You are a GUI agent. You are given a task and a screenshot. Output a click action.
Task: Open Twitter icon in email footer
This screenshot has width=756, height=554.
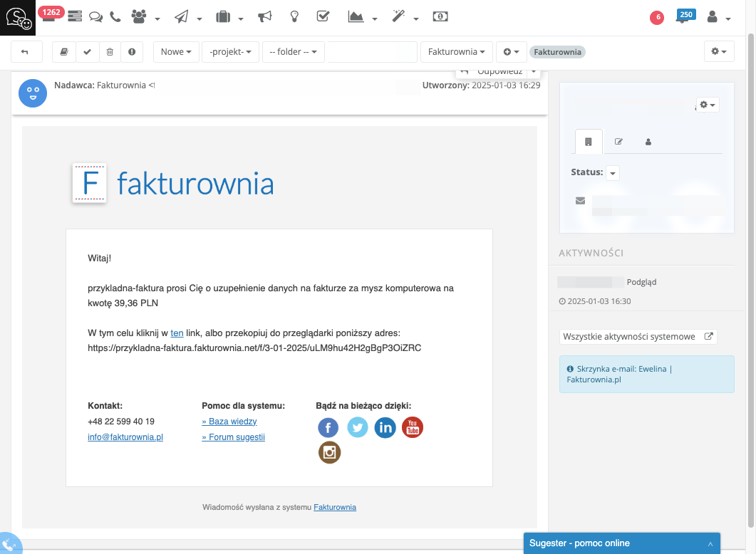pyautogui.click(x=357, y=427)
